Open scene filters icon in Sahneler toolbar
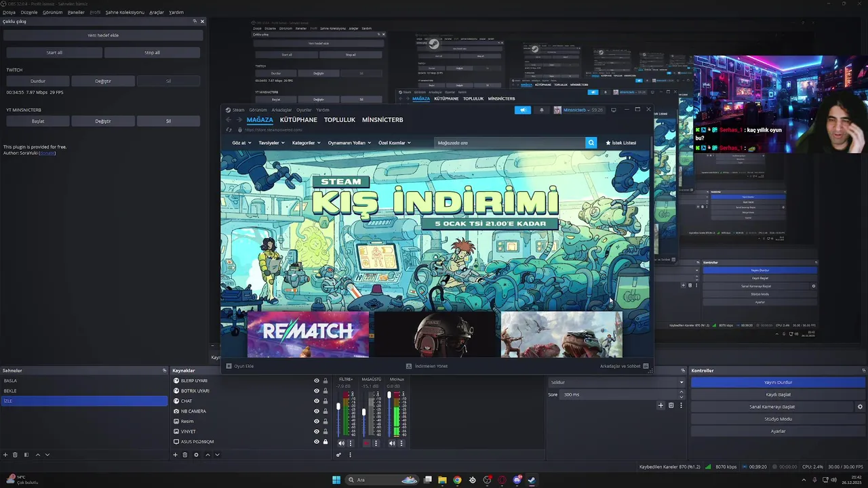This screenshot has width=868, height=488. [26, 455]
